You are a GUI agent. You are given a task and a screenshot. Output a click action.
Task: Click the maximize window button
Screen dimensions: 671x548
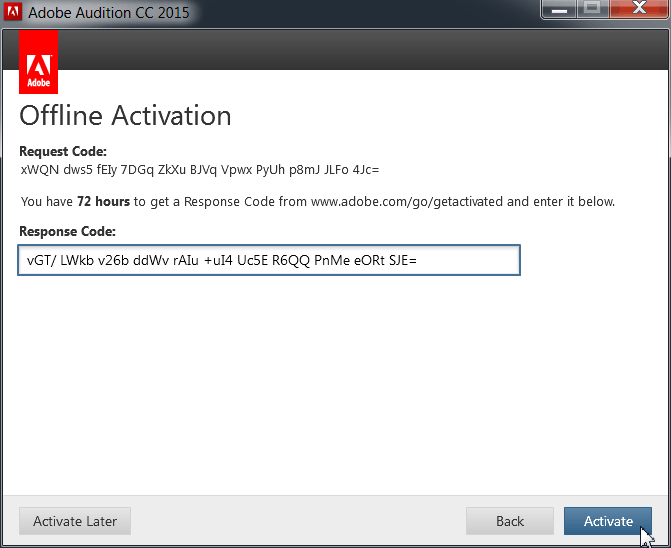tap(593, 9)
